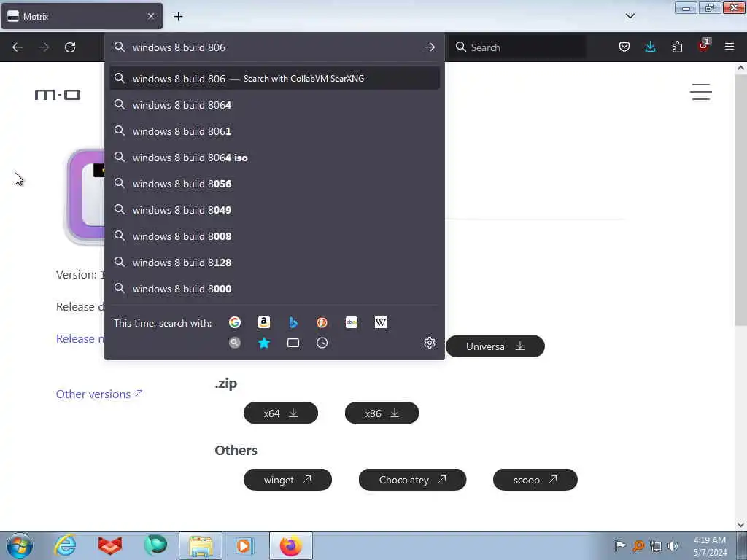Launch Internet Explorer from taskbar
The image size is (747, 560).
(x=65, y=545)
